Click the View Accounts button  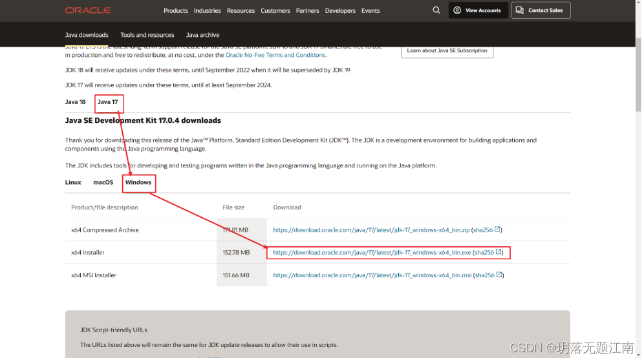pyautogui.click(x=478, y=10)
